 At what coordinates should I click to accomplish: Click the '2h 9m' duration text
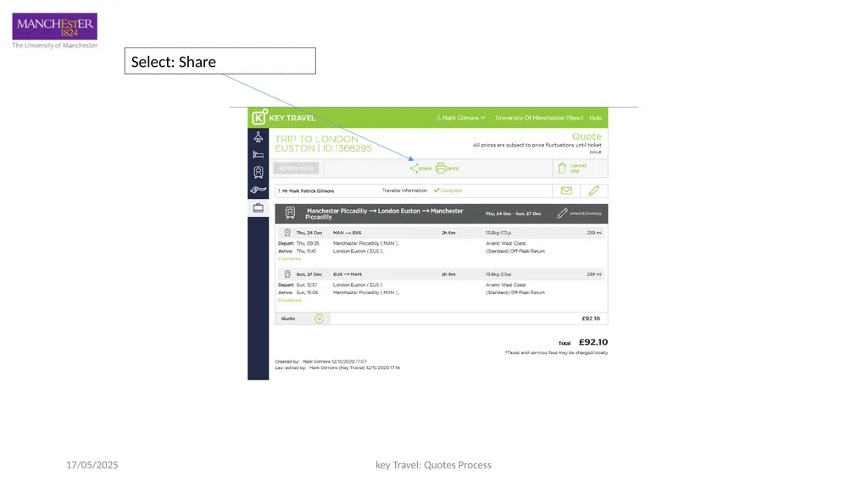(x=448, y=274)
